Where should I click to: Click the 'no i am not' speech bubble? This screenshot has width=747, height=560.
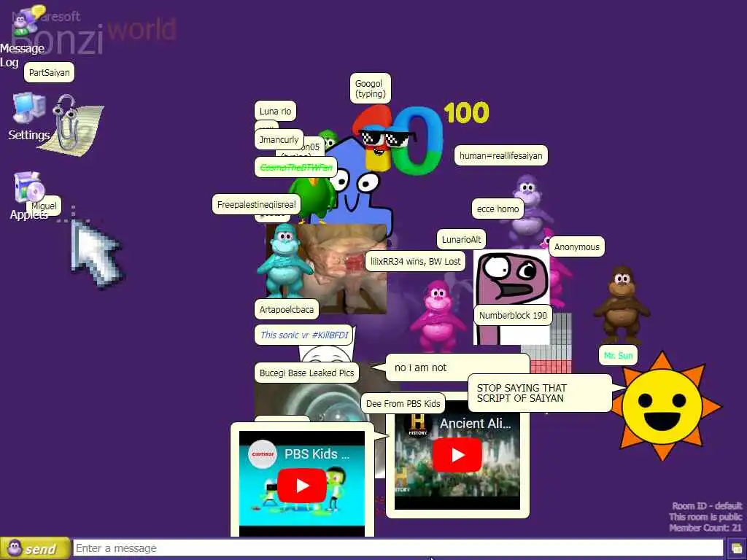[457, 367]
